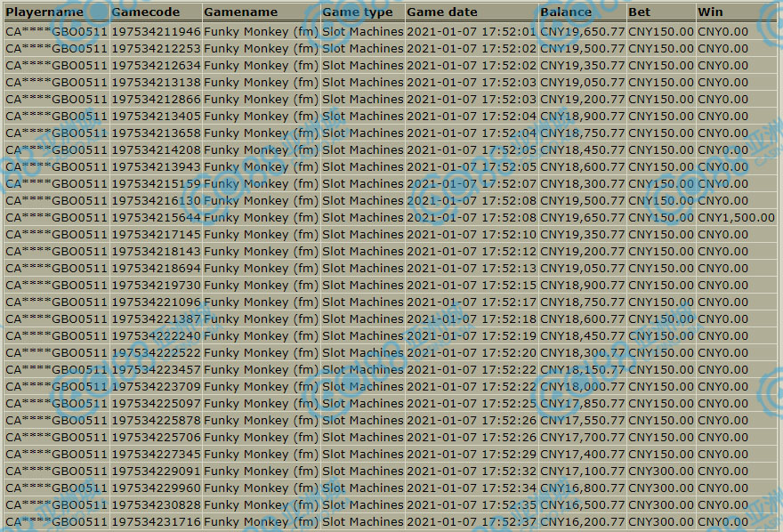783x532 pixels.
Task: Click balance CNY17,400.77
Action: point(582,455)
